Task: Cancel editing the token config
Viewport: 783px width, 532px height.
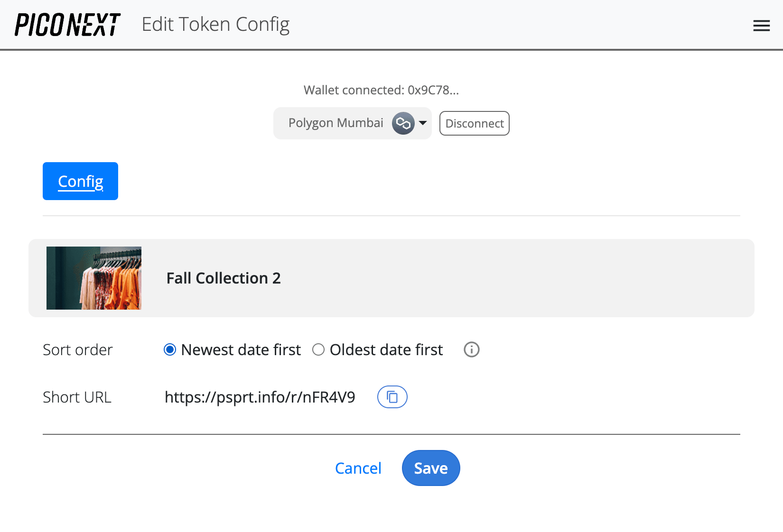Action: tap(358, 468)
